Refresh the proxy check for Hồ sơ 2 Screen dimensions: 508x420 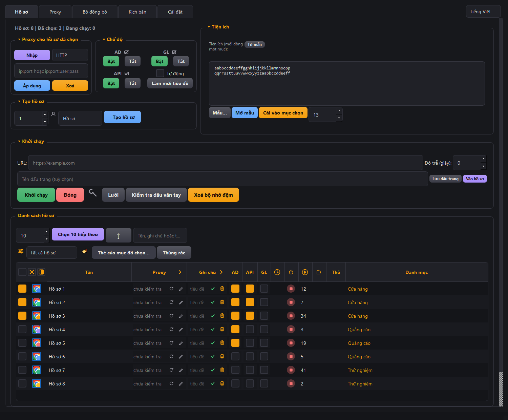pos(171,302)
